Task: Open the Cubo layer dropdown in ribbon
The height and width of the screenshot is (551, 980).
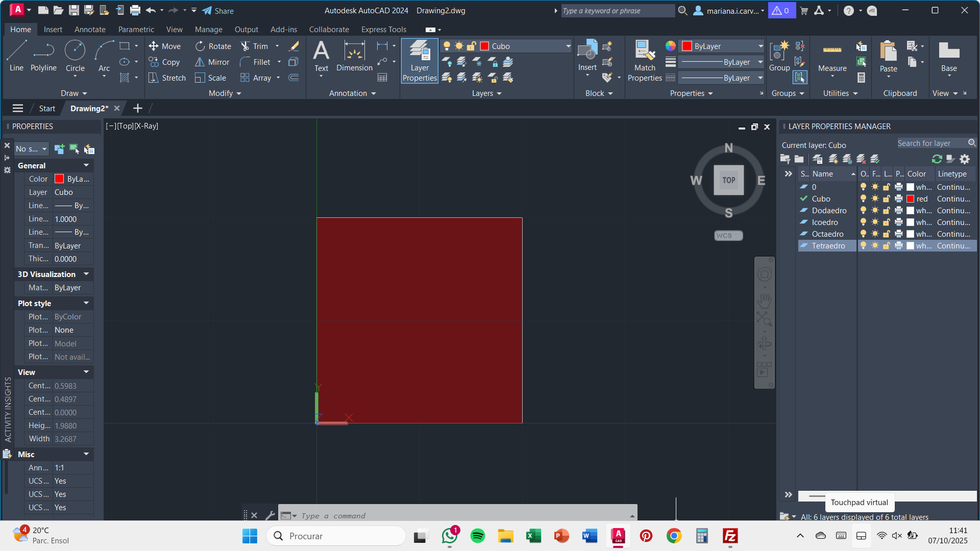Action: (x=568, y=46)
